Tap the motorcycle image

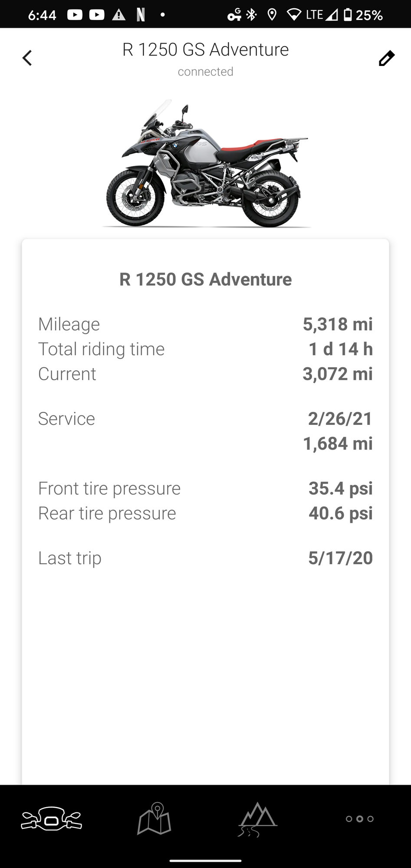point(205,164)
